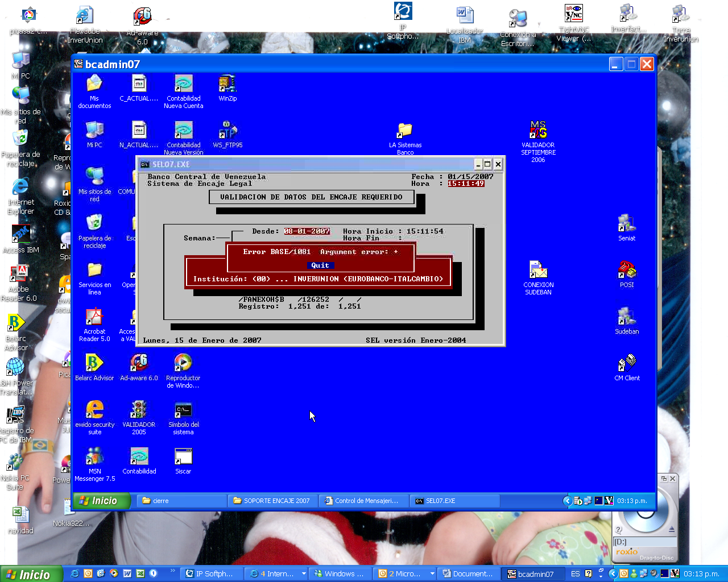Click the ES language indicator
The height and width of the screenshot is (582, 728).
click(x=575, y=574)
